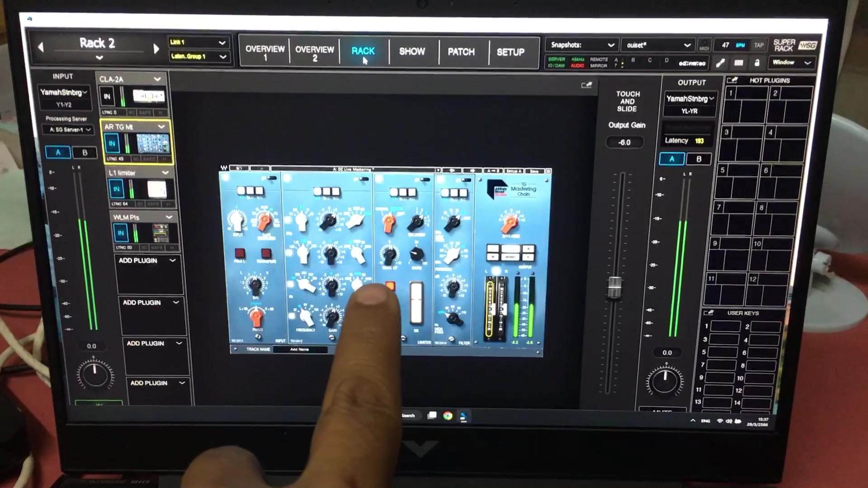Select output B setting button

tap(699, 159)
